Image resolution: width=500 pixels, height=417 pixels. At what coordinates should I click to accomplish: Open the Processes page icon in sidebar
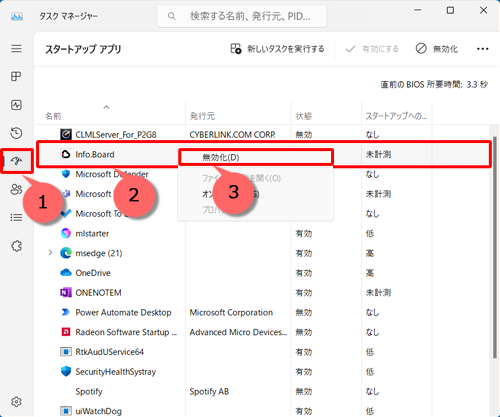coord(16,77)
